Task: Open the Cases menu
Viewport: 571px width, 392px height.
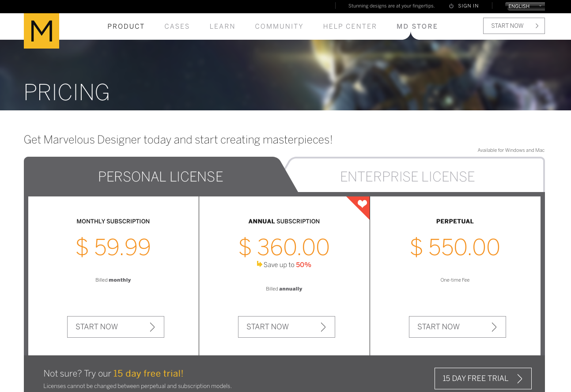Action: tap(177, 26)
